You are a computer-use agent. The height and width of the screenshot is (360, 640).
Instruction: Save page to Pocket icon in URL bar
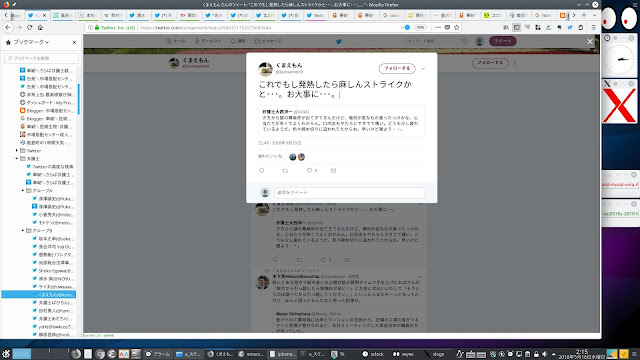tap(447, 27)
